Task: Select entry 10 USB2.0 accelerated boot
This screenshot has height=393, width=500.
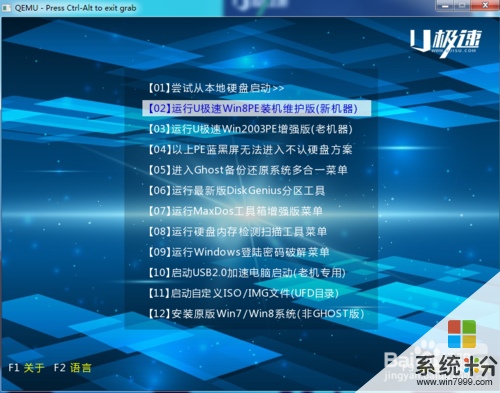Action: pyautogui.click(x=247, y=273)
